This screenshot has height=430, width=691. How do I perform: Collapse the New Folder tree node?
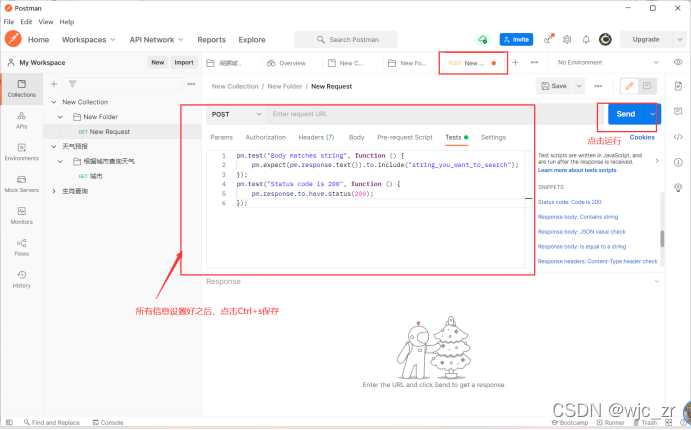[60, 117]
